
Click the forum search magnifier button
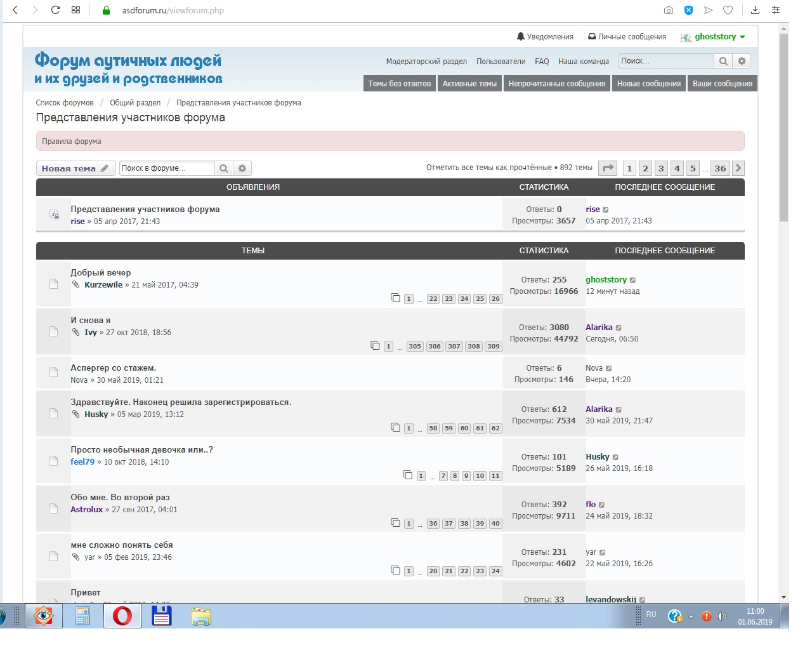click(223, 168)
